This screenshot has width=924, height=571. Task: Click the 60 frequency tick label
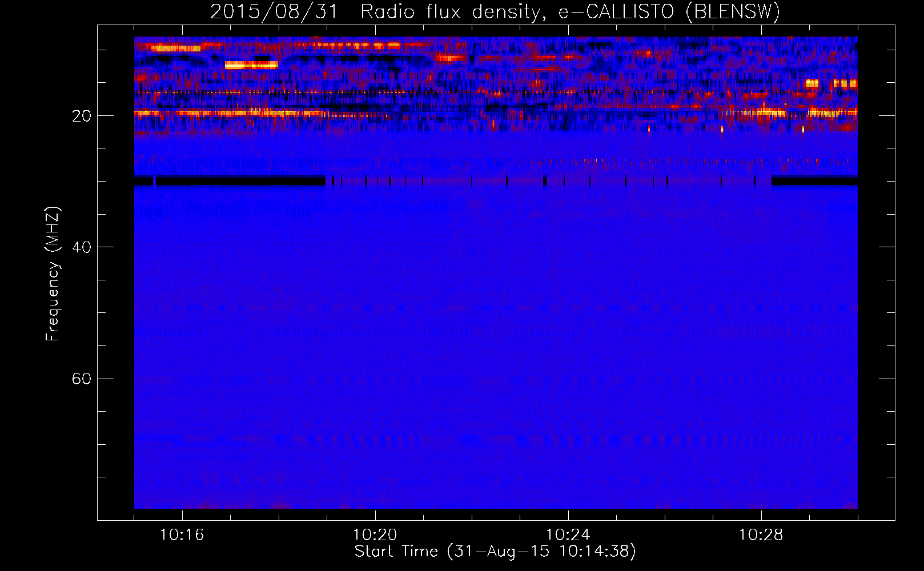(82, 379)
